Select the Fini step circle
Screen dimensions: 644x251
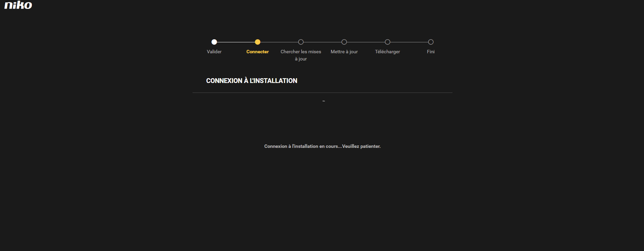(x=431, y=42)
